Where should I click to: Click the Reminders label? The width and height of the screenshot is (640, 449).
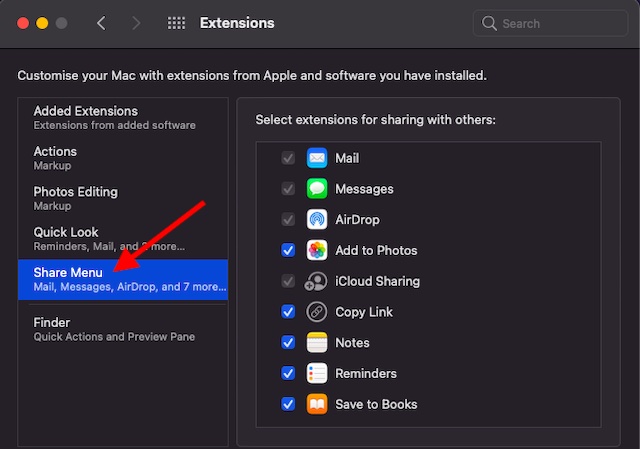click(366, 373)
